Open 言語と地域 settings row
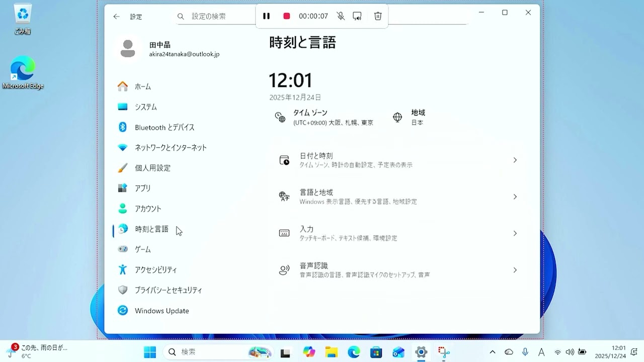 [x=399, y=197]
